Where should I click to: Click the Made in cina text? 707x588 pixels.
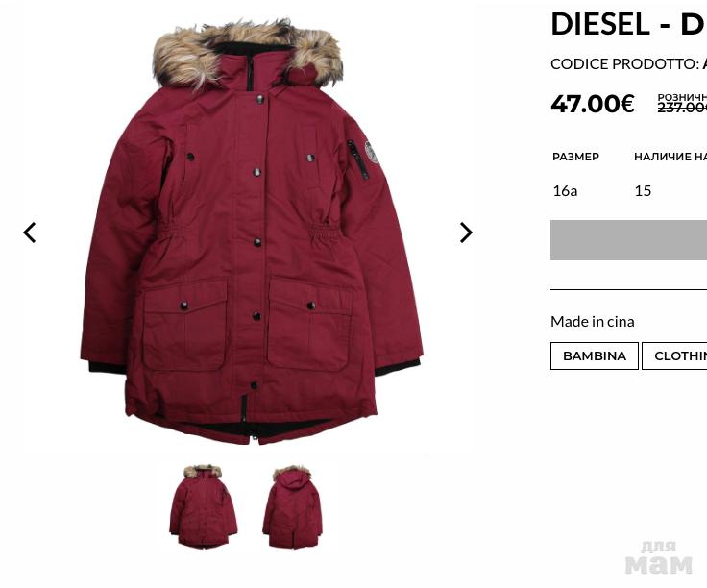593,322
